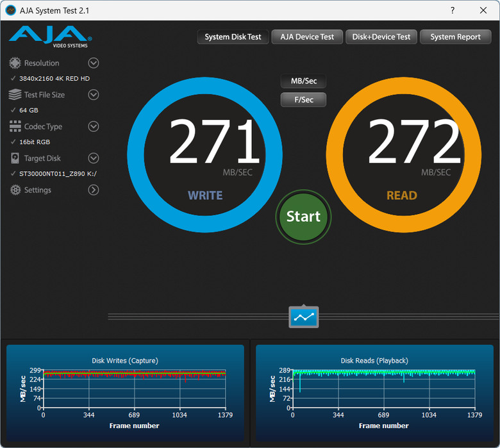Click the Disk Writes (Capture) title

click(x=125, y=361)
